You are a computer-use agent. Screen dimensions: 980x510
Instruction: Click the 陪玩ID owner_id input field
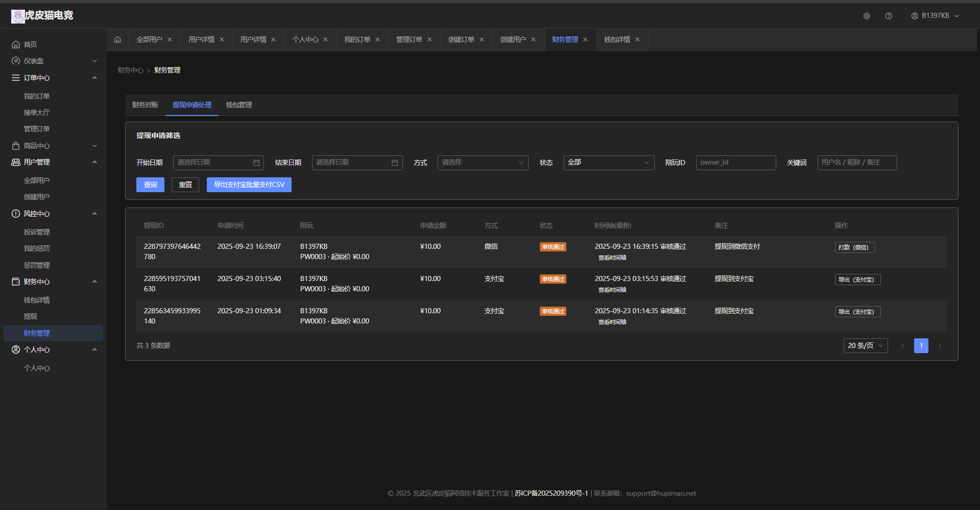click(x=735, y=163)
